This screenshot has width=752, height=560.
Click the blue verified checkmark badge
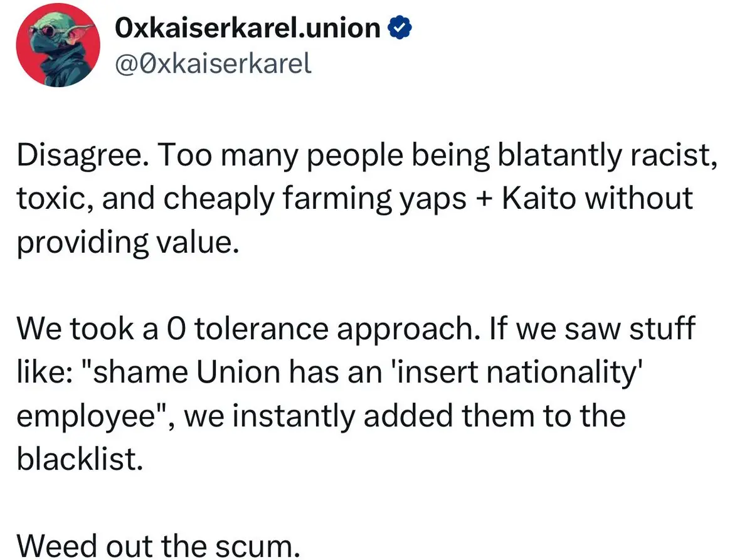[400, 28]
